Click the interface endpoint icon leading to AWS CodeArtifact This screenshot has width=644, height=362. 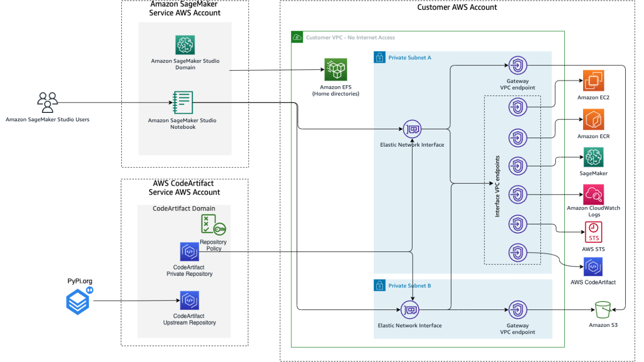point(518,253)
